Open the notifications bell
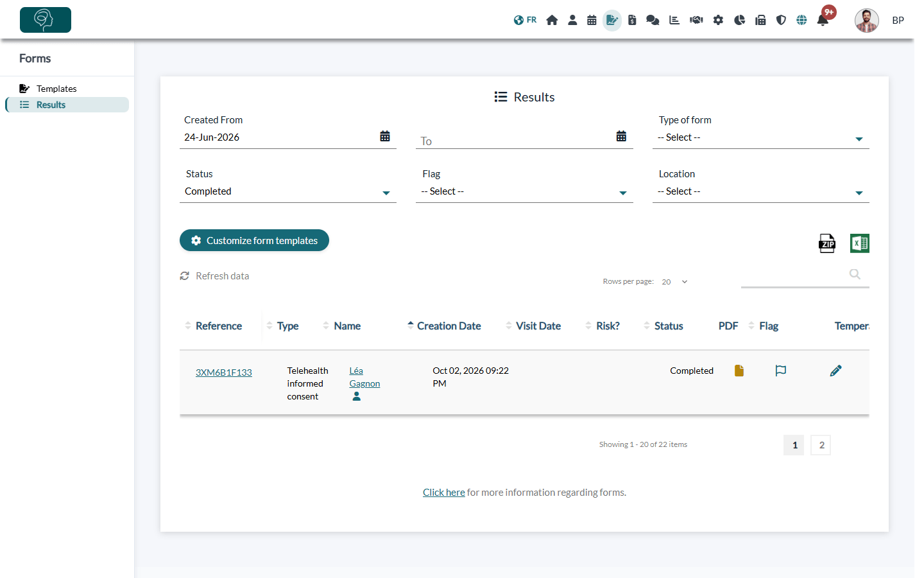Image resolution: width=924 pixels, height=578 pixels. tap(823, 20)
